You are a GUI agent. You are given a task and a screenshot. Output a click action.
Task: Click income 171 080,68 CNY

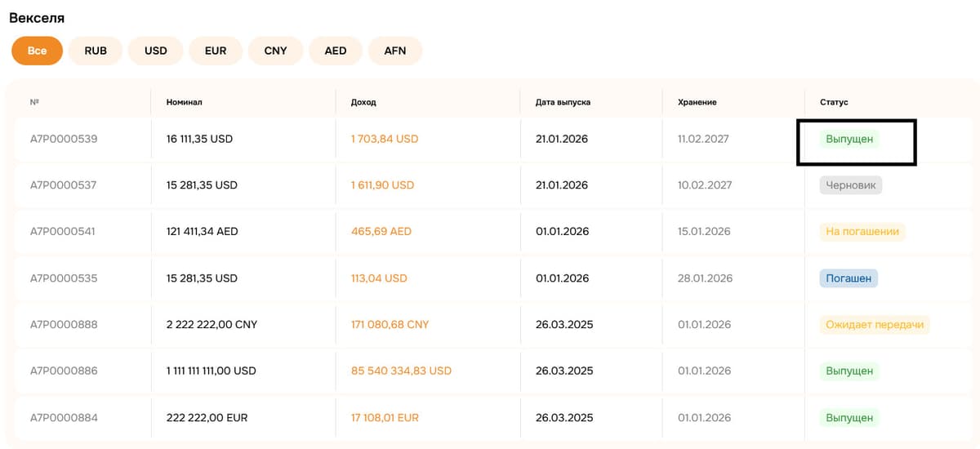pos(390,325)
